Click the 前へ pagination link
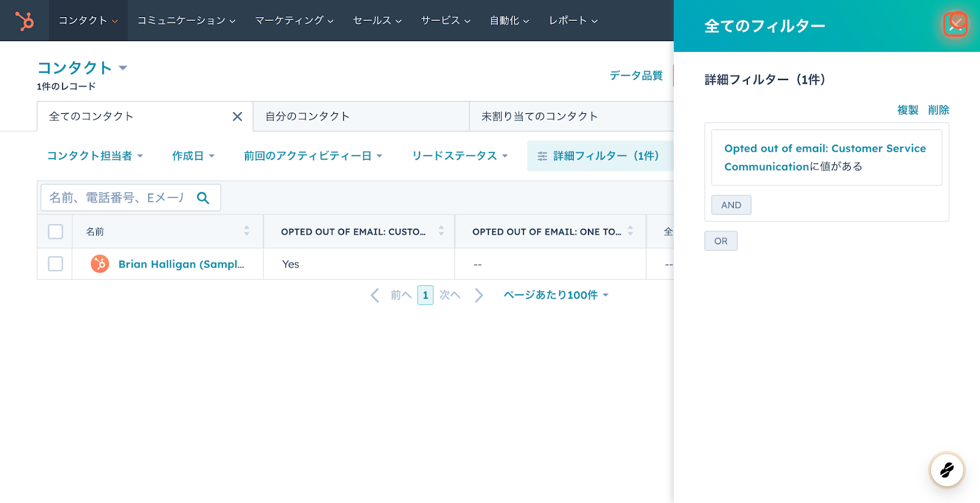Screen dimensions: 980x503 (401, 295)
